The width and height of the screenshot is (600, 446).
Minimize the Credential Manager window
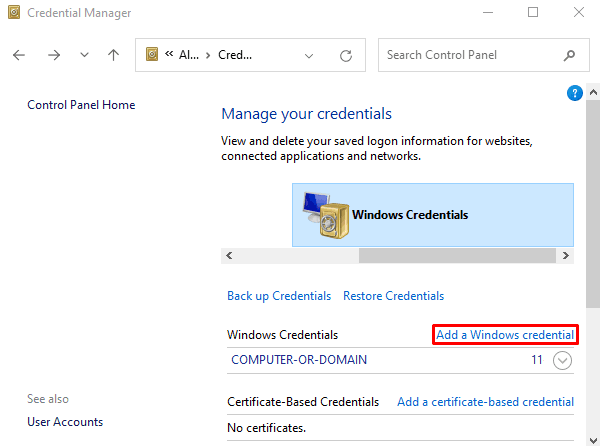(x=488, y=13)
